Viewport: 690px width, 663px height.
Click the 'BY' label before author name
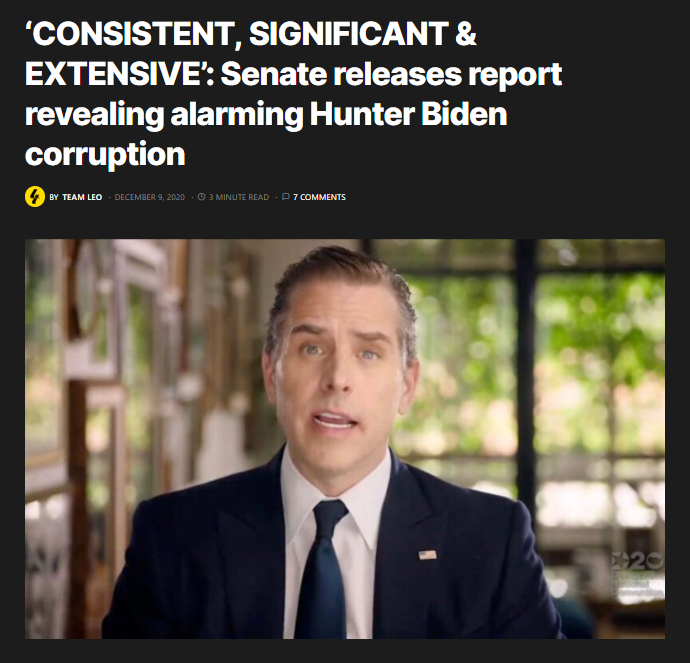click(54, 197)
